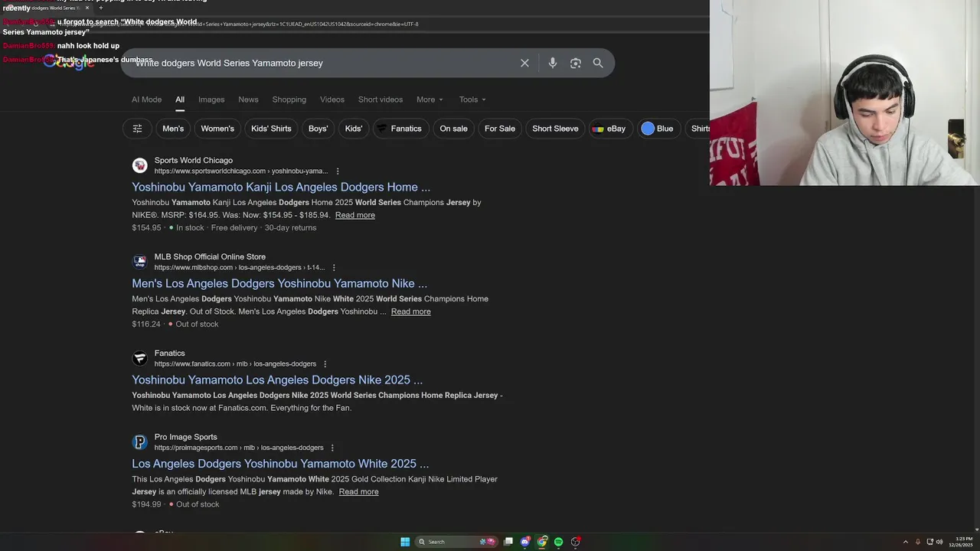Open AI Mode search tab
The width and height of the screenshot is (980, 551).
tap(146, 99)
